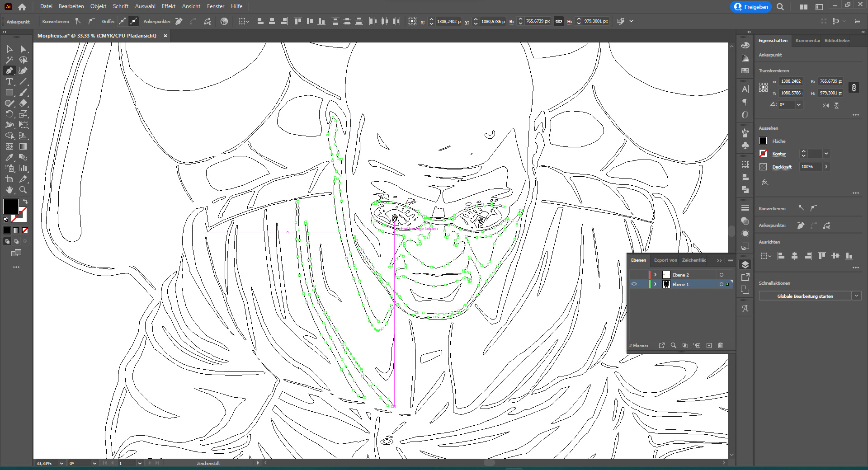Select the Paintbrush tool
This screenshot has width=868, height=470.
(x=24, y=92)
